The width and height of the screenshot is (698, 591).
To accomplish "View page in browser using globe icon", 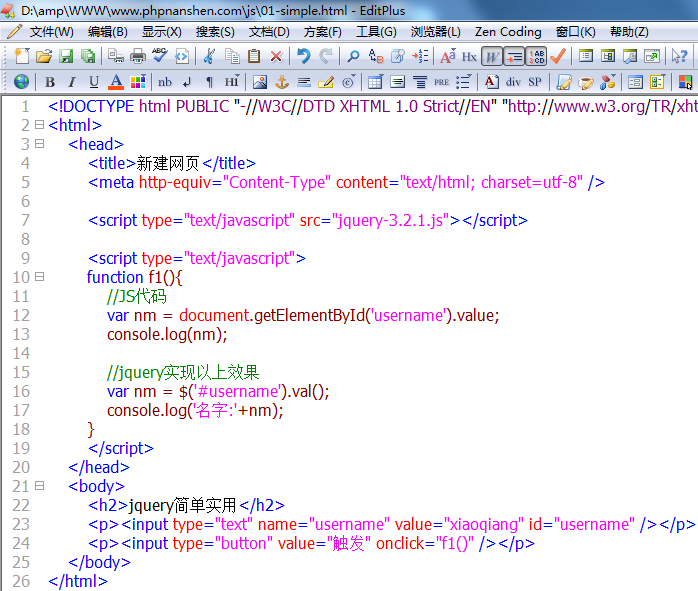I will 21,82.
